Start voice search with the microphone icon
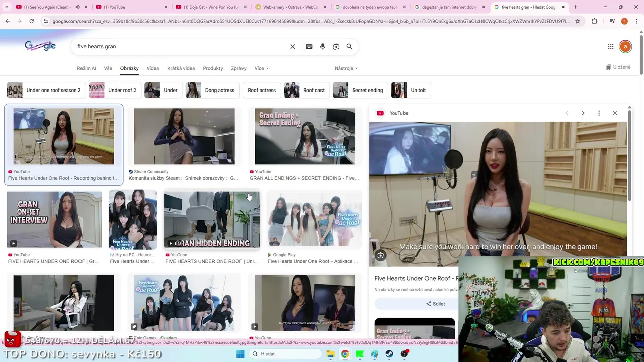 pyautogui.click(x=323, y=46)
